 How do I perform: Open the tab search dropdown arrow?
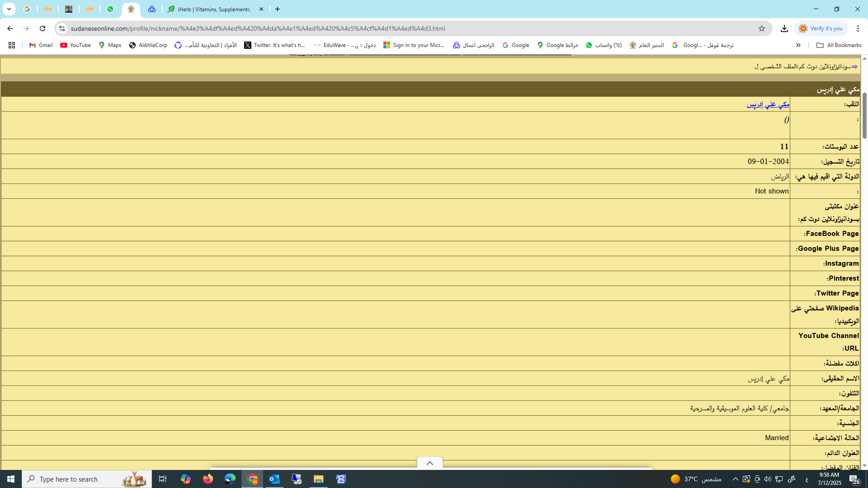(9, 9)
